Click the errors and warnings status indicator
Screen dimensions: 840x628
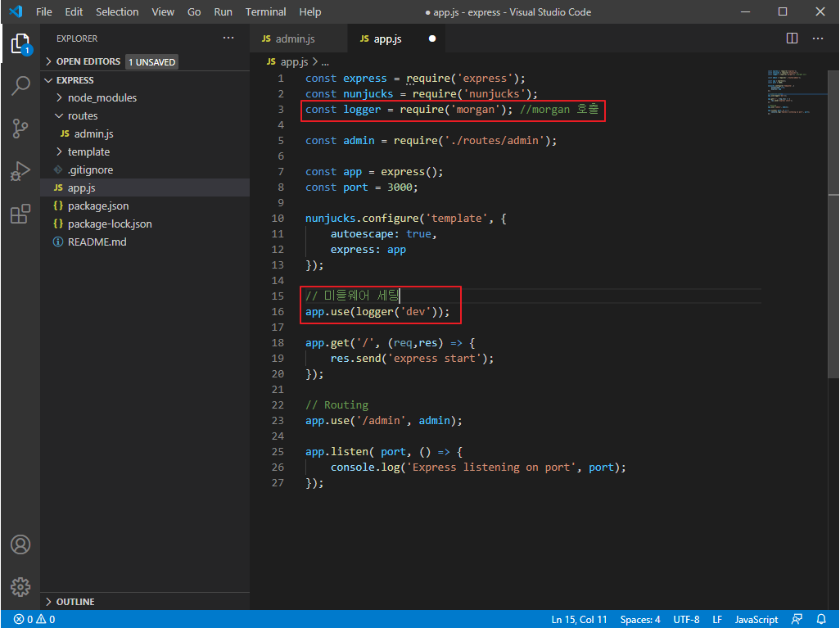pos(34,620)
